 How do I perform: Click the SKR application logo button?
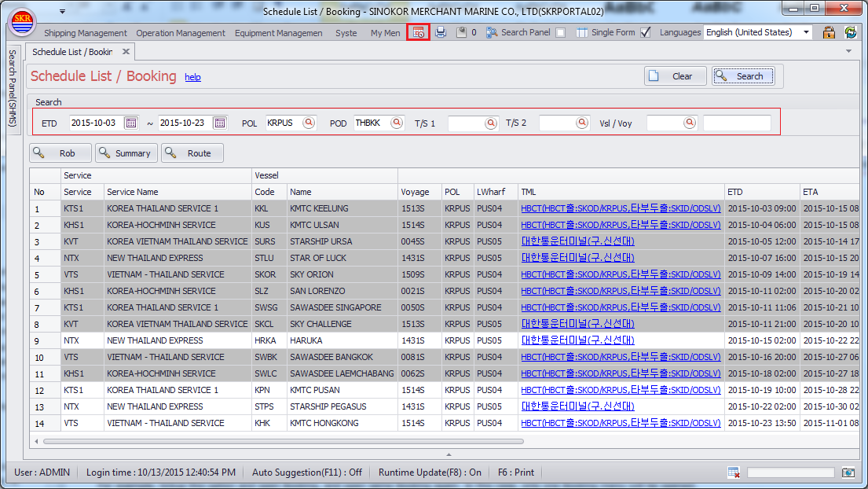click(x=22, y=21)
